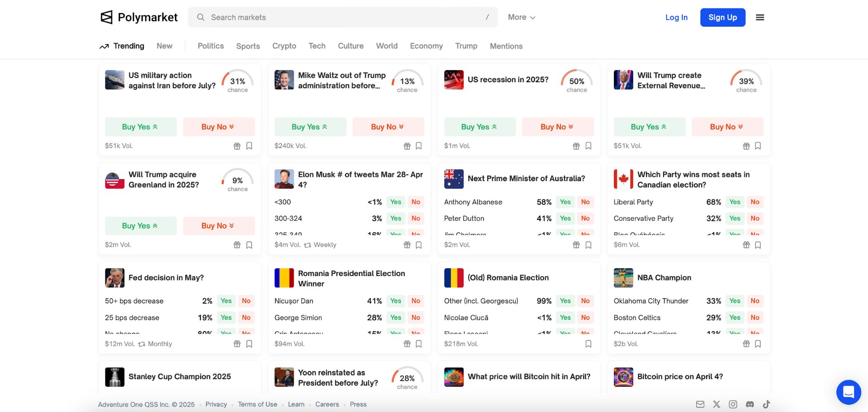Click the X (Twitter) footer icon

717,404
